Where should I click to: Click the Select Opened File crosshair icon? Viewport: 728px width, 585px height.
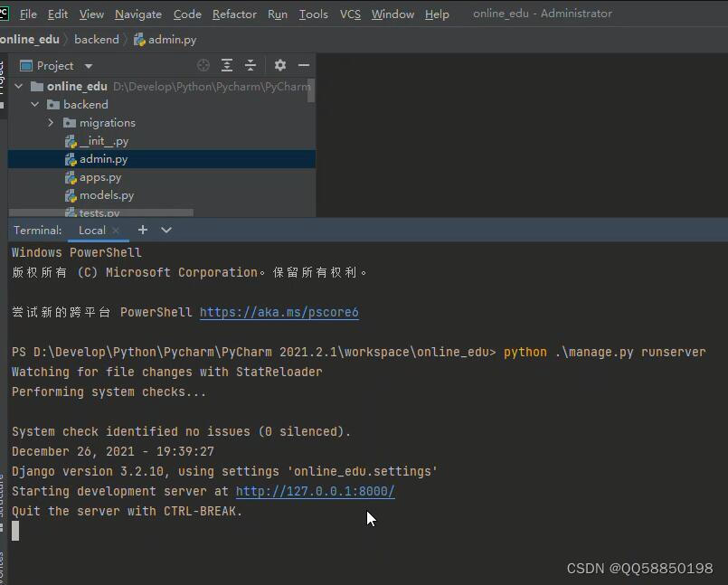203,65
